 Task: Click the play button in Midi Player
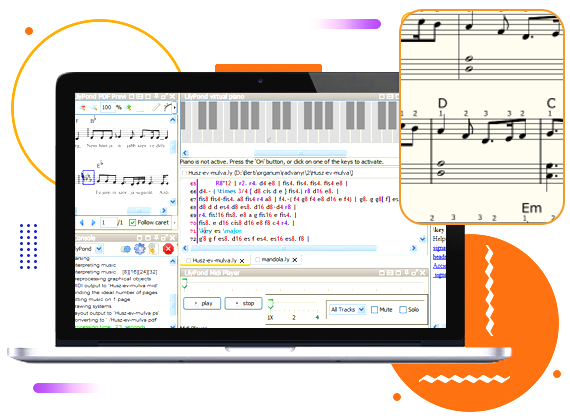[202, 303]
